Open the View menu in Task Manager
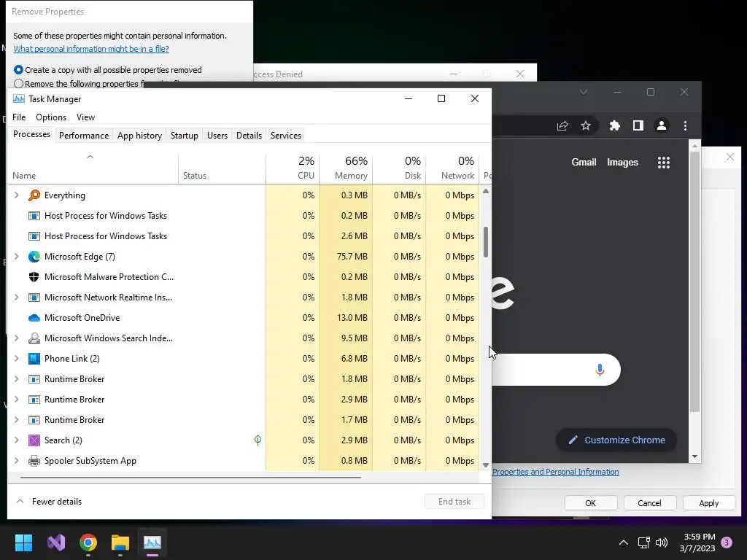 pos(86,117)
